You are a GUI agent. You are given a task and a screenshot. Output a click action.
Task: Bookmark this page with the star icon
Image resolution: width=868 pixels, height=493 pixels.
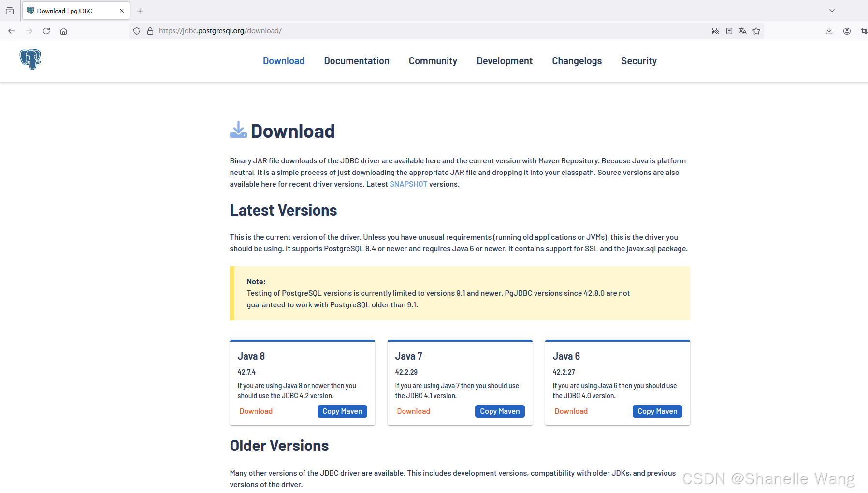pyautogui.click(x=756, y=31)
